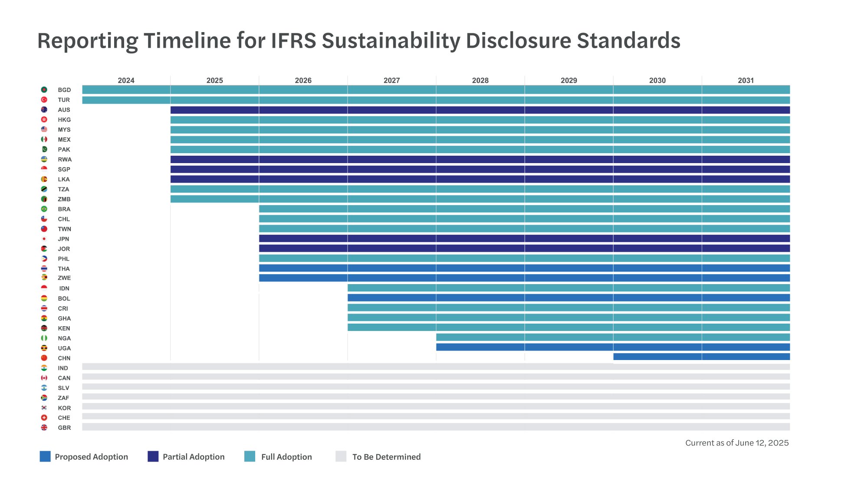This screenshot has height=488, width=868.
Task: Click the Current as of June 12, 2025 text
Action: (737, 443)
